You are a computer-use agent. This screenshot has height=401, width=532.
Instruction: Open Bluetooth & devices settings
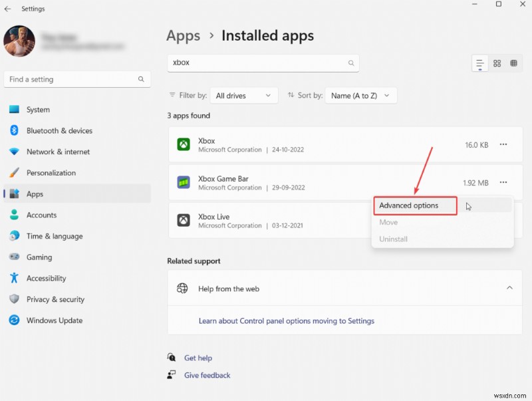[59, 131]
